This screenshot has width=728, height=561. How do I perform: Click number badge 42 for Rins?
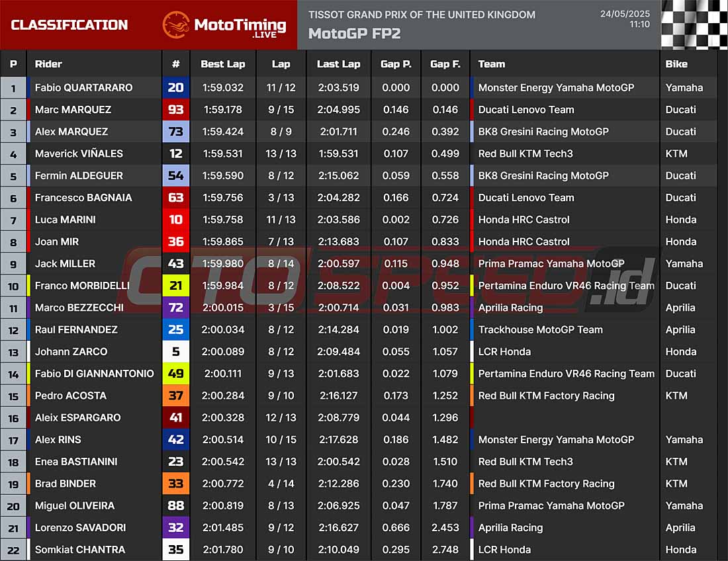176,439
